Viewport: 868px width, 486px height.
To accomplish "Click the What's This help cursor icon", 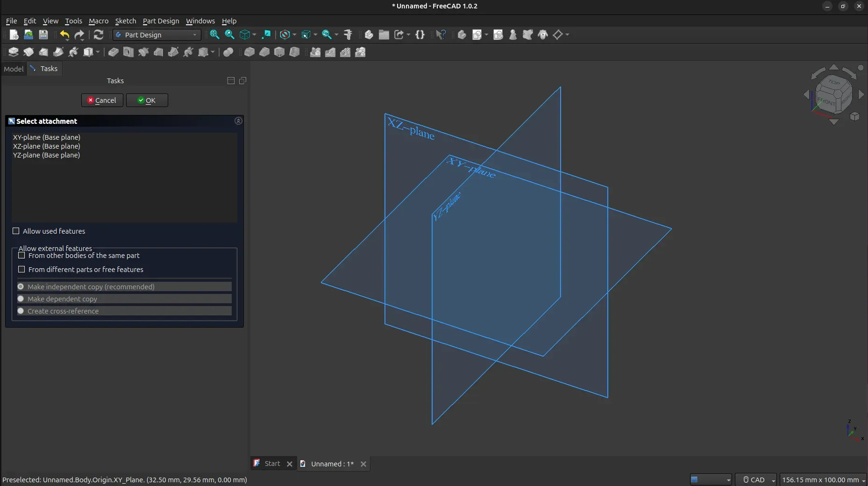I will tap(441, 35).
